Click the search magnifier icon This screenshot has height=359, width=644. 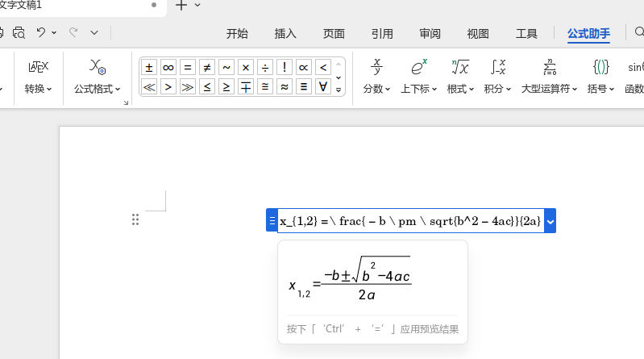coord(639,32)
